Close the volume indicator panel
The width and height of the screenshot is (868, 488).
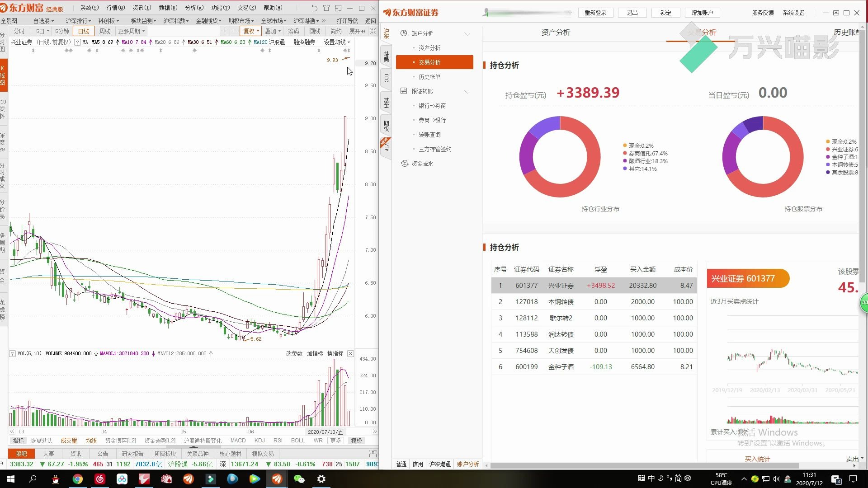tap(350, 353)
